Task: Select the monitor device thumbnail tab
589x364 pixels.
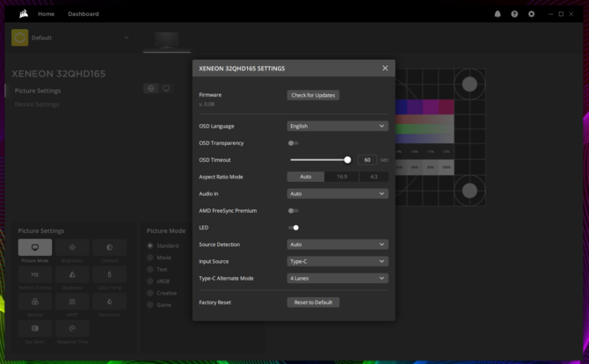Action: pos(167,41)
